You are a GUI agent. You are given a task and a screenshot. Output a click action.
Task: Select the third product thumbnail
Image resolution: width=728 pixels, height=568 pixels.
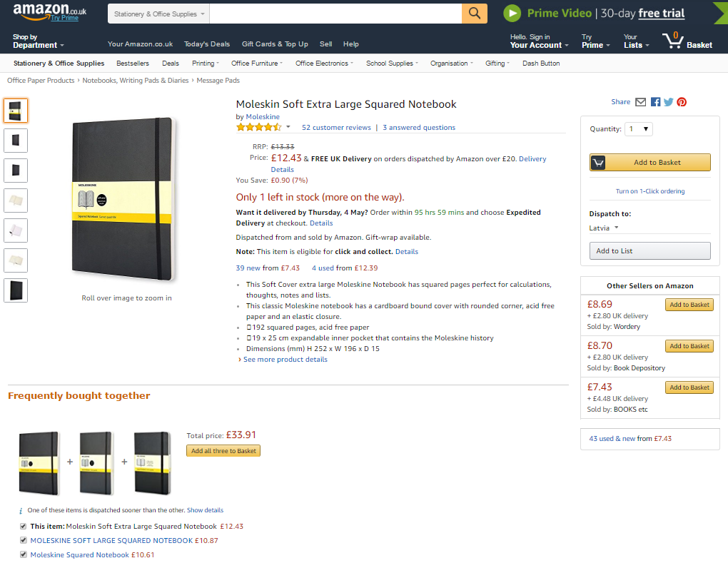(16, 171)
